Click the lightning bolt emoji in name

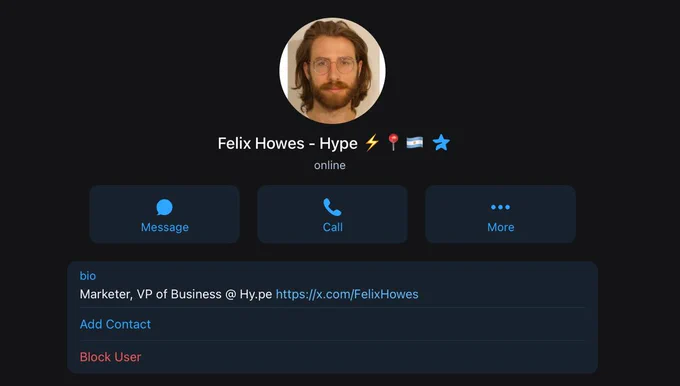pyautogui.click(x=372, y=142)
